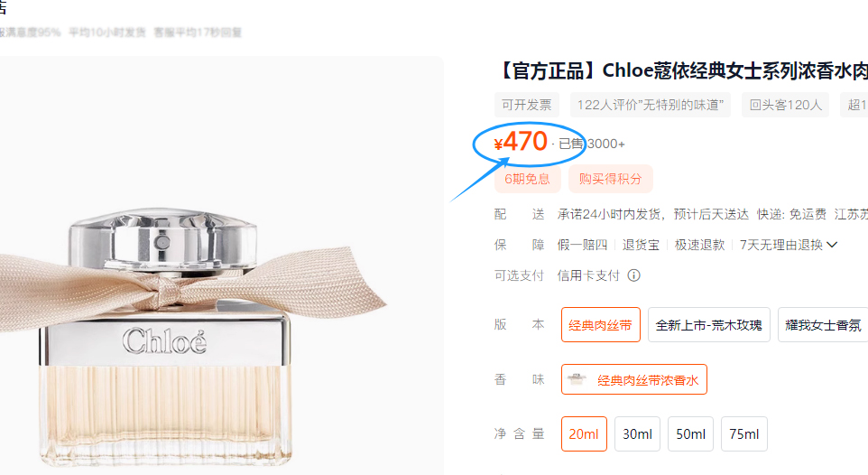Choose the 经典肉丝带 version

coord(601,325)
